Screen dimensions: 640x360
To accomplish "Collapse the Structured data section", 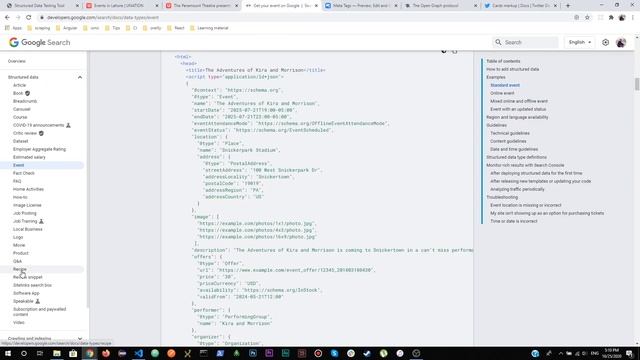I will pyautogui.click(x=80, y=77).
